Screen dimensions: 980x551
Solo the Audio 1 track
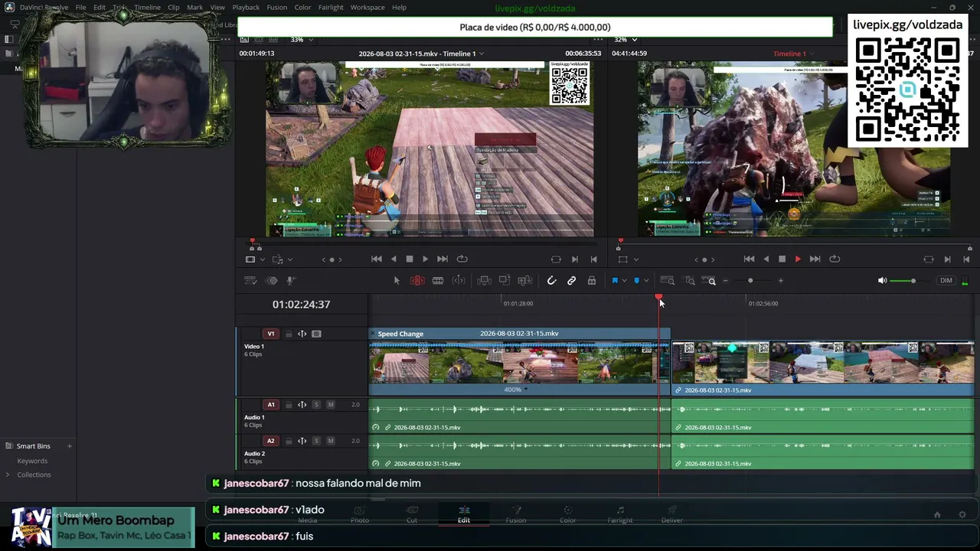316,405
